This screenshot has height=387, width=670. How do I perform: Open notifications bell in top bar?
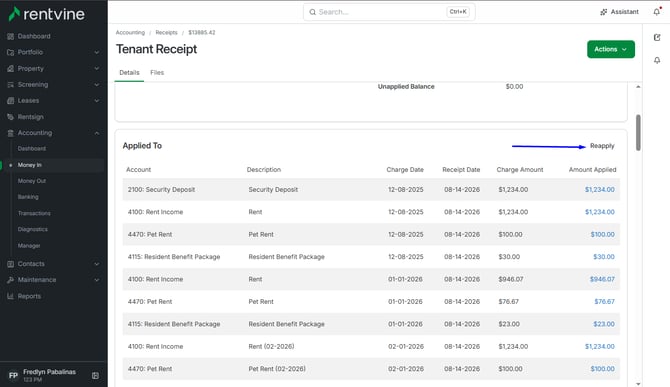tap(657, 12)
